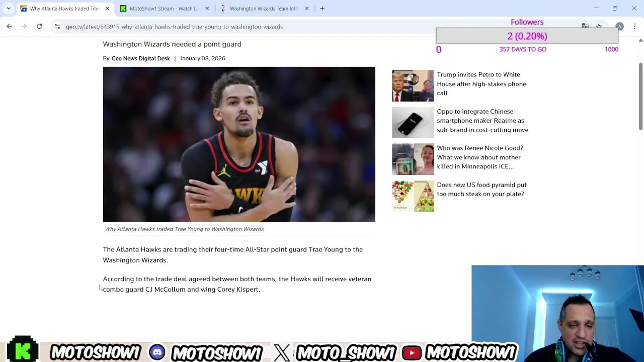Click the Discord icon in bottom banner
This screenshot has width=644, height=362.
(x=157, y=352)
